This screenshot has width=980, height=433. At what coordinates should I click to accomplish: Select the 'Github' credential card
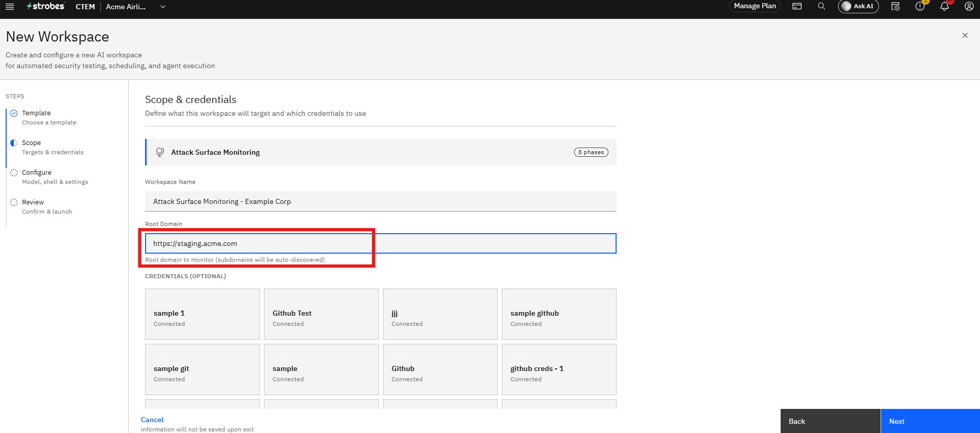[440, 369]
